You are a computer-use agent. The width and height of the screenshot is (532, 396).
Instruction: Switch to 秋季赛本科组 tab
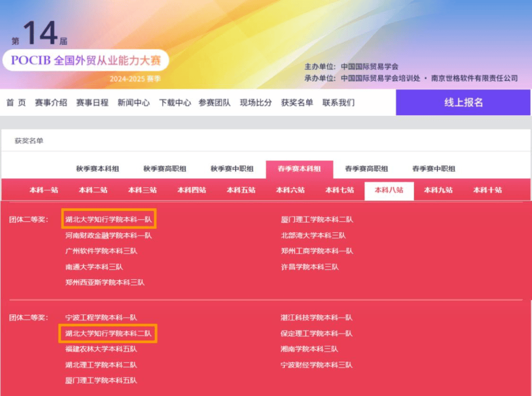(x=98, y=169)
